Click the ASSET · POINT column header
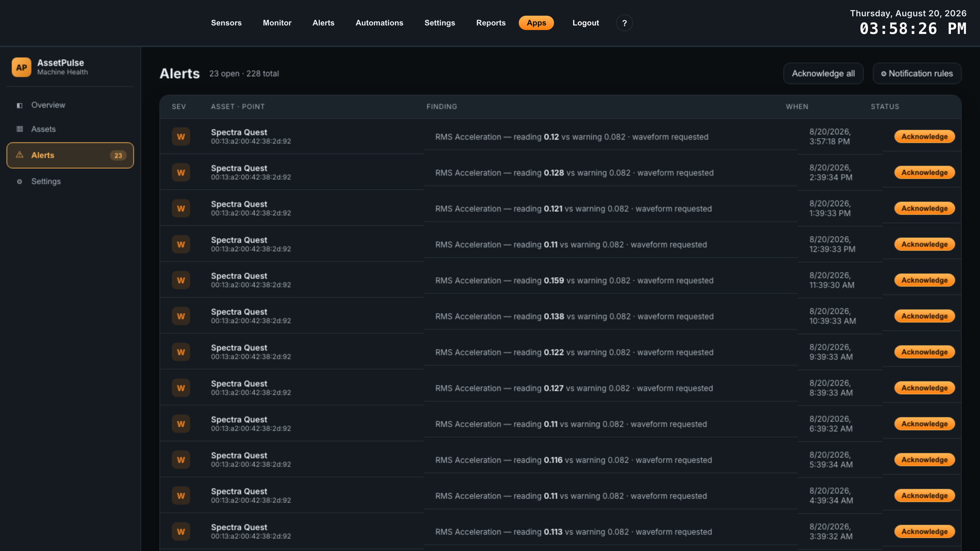 (x=238, y=107)
